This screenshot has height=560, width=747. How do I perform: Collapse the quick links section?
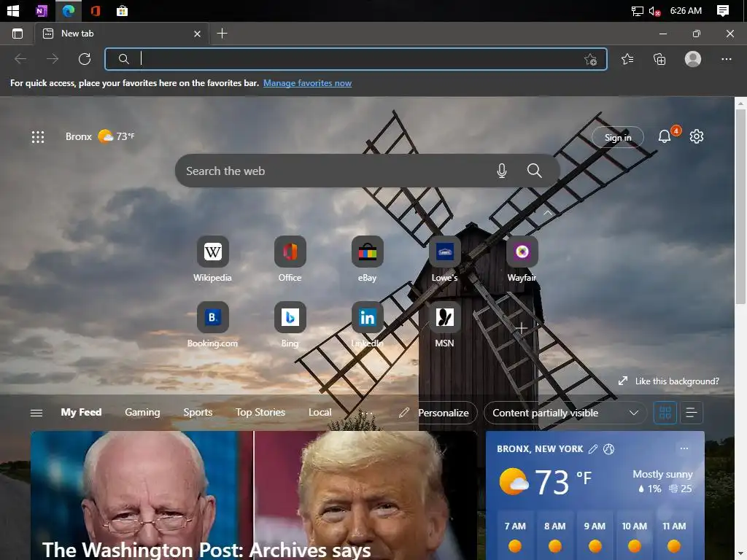pyautogui.click(x=547, y=213)
